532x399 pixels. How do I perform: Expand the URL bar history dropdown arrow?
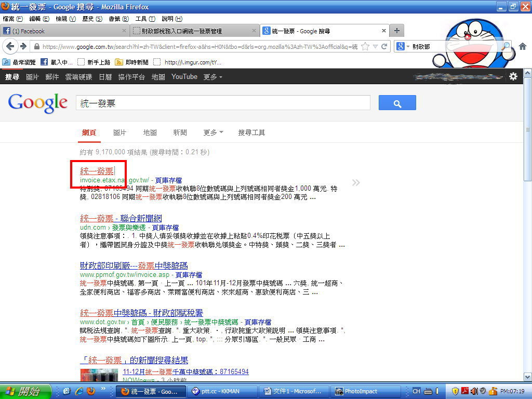375,46
